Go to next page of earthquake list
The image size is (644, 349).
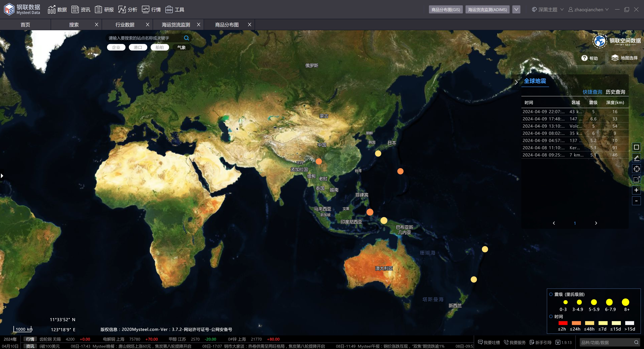(596, 223)
